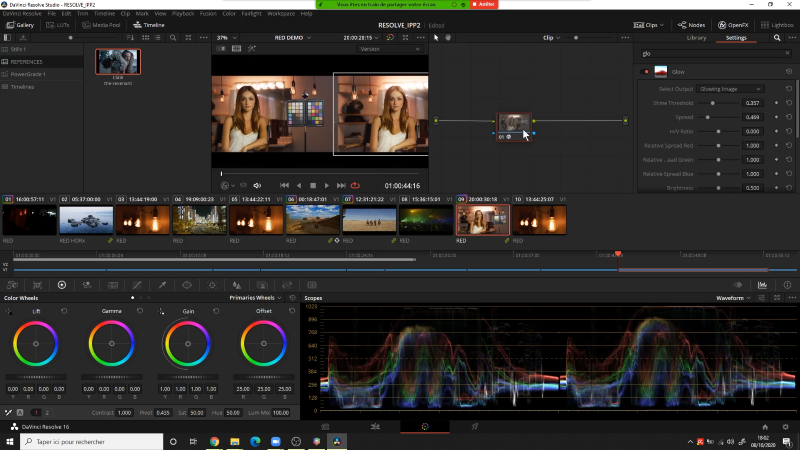Toggle the LUTs panel

click(x=58, y=25)
